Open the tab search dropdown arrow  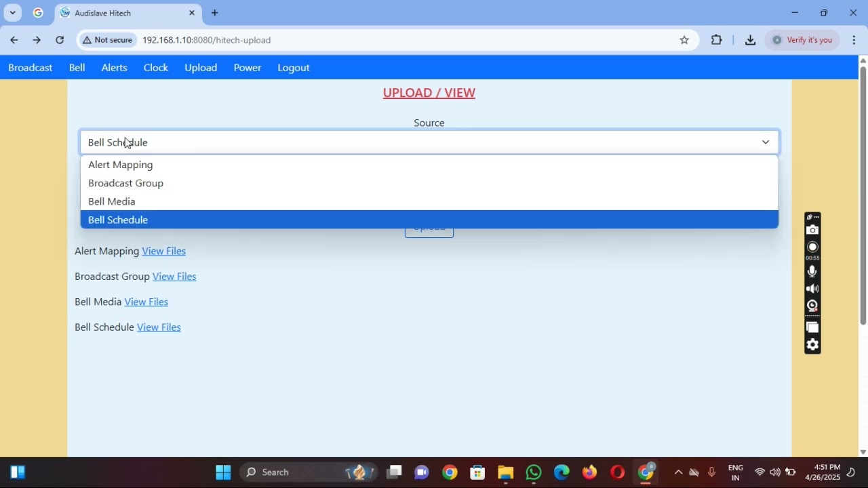click(13, 13)
